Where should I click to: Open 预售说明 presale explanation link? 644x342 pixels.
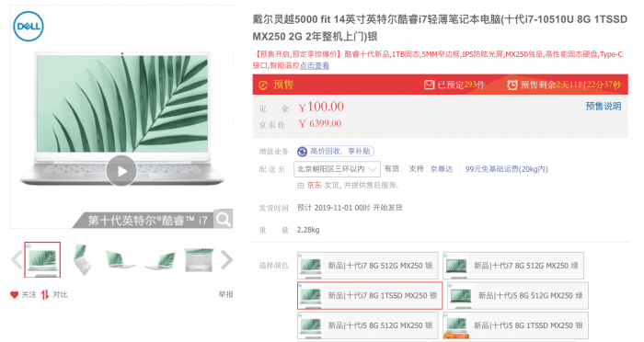point(604,107)
